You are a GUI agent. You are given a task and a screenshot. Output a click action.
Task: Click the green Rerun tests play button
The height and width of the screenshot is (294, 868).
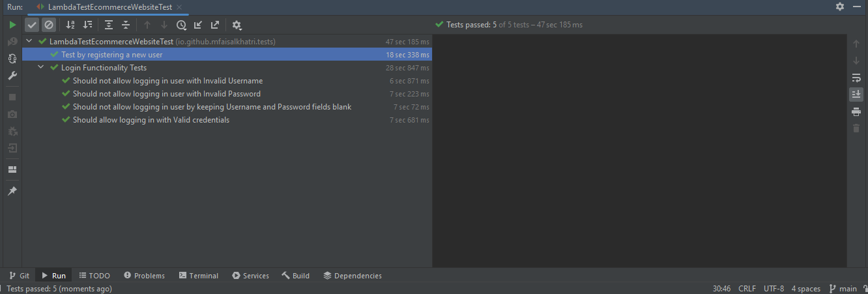point(12,25)
